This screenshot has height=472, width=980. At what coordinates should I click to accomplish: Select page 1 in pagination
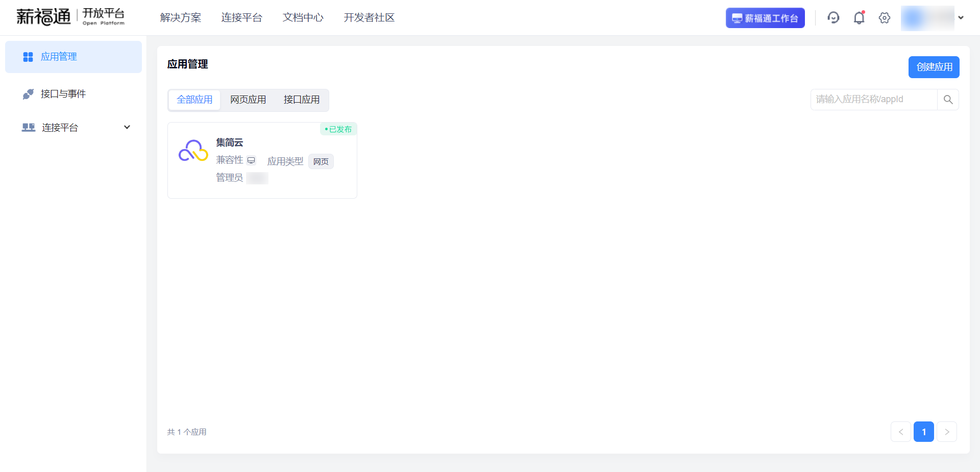click(x=924, y=432)
